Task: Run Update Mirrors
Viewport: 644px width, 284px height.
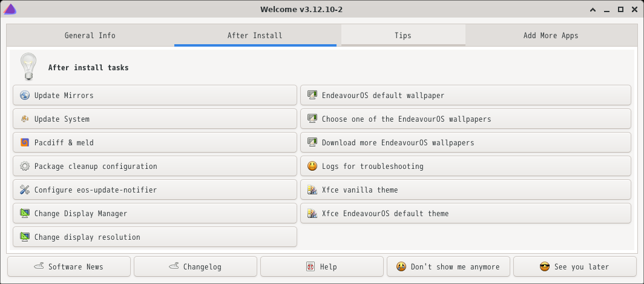Action: (x=155, y=95)
